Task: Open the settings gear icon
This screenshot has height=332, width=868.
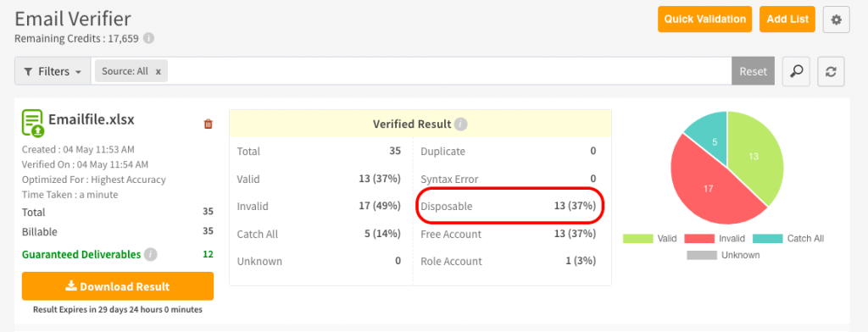Action: pyautogui.click(x=836, y=20)
